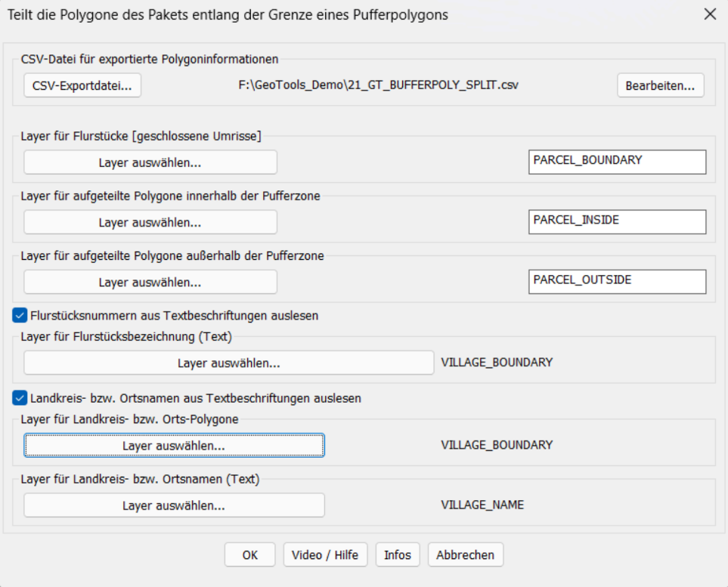Screen dimensions: 728x587
Task: Focus the PARCEL_INSIDE input field
Action: coord(617,221)
